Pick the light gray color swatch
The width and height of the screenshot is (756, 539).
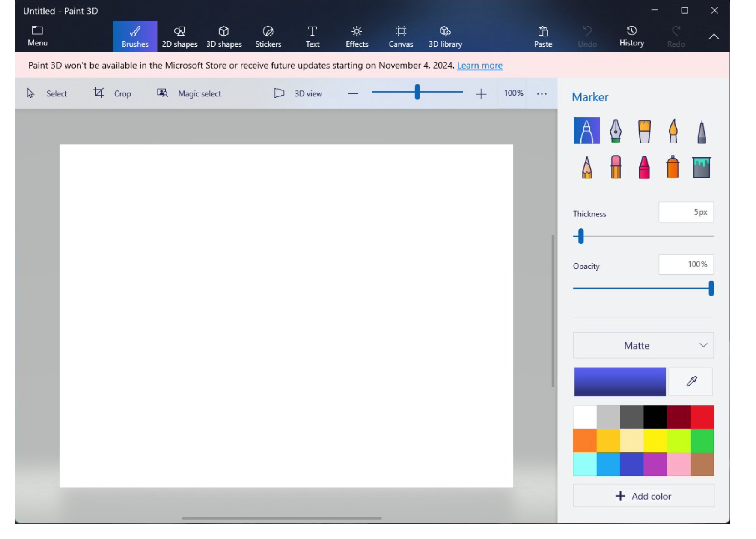[608, 417]
